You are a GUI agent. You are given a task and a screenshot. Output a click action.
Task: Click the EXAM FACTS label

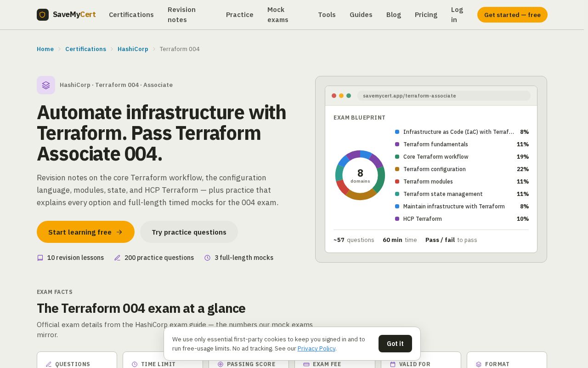(x=55, y=292)
